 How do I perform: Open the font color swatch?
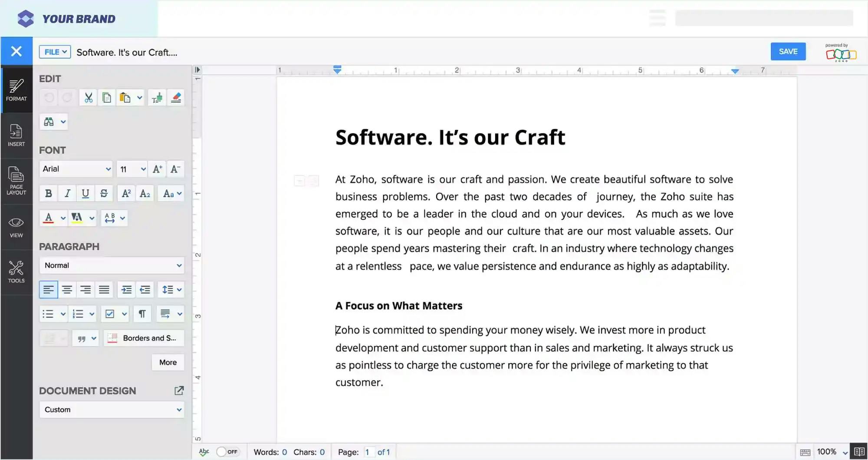(49, 218)
